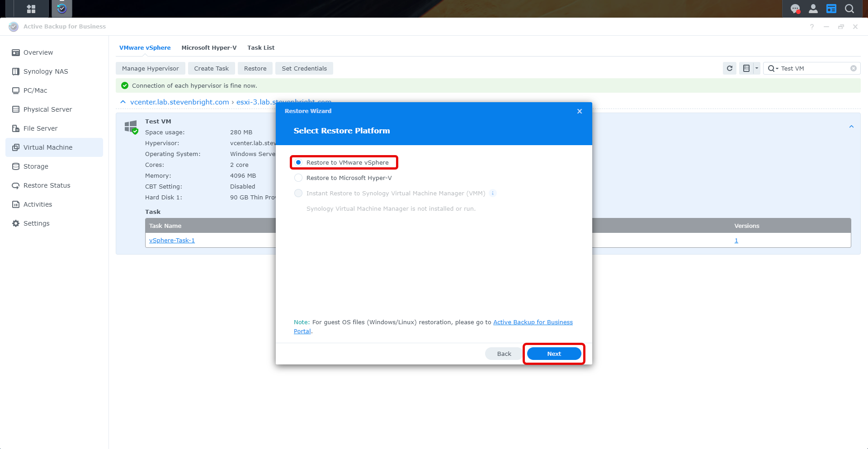Click the Back button in wizard
The width and height of the screenshot is (868, 449).
click(x=504, y=354)
